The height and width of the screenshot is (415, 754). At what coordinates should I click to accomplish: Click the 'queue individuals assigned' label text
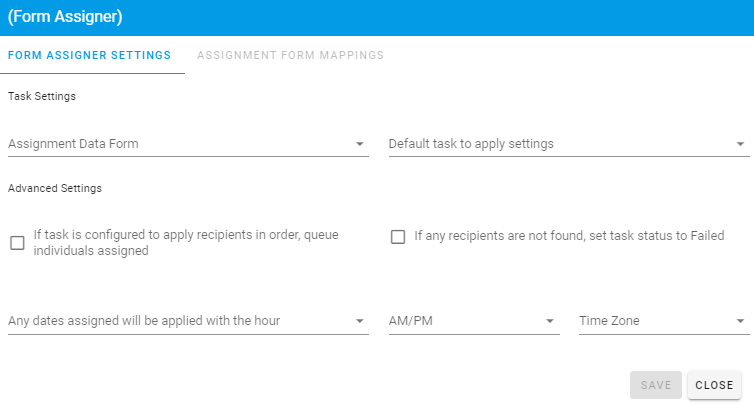[x=186, y=243]
